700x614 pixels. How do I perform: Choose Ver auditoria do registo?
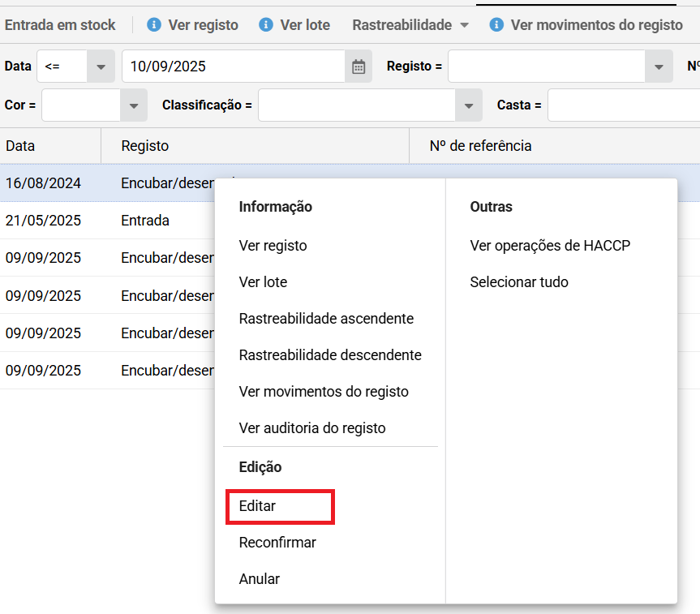point(312,428)
